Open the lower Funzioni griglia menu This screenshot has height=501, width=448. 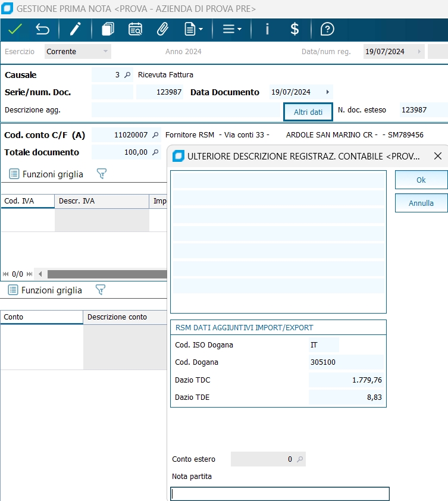pos(45,290)
